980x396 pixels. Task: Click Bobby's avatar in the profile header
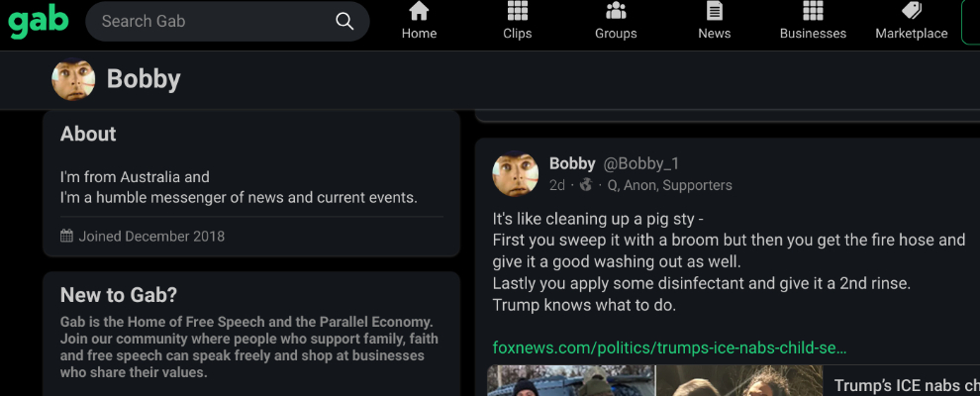click(73, 79)
